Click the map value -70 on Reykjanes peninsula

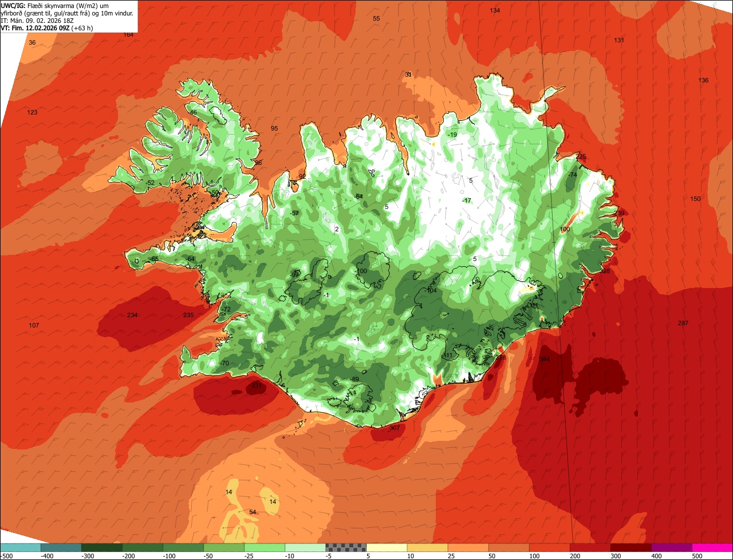(224, 364)
